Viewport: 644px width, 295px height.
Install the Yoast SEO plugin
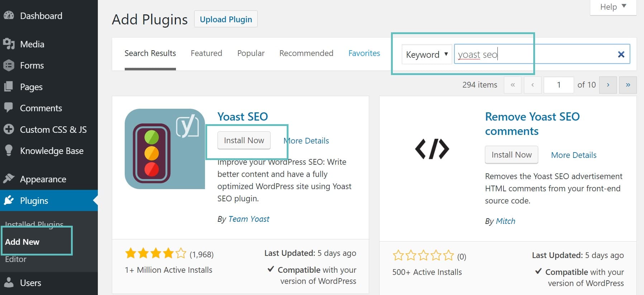point(244,140)
